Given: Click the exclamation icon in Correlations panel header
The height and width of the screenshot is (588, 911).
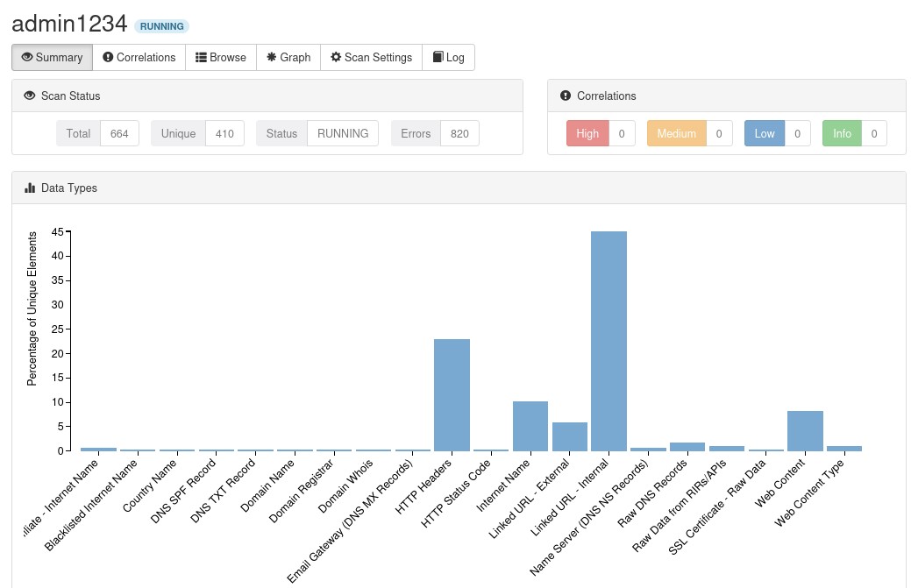Looking at the screenshot, I should [566, 96].
